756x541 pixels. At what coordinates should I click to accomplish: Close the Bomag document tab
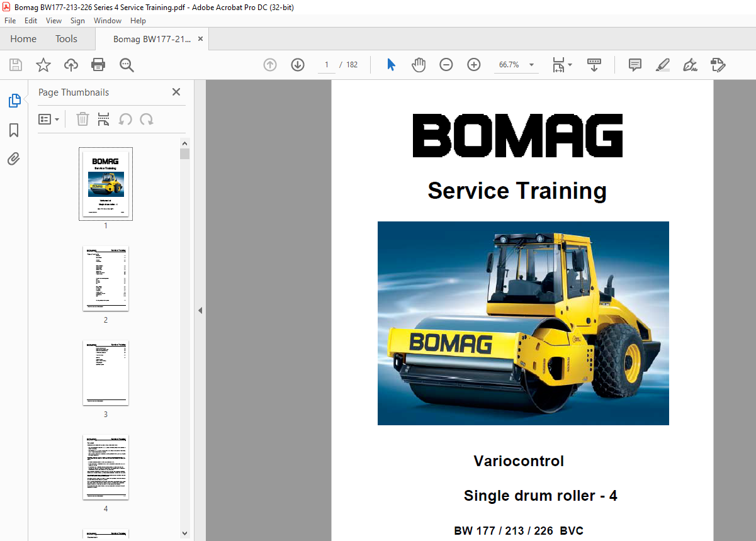[x=200, y=39]
